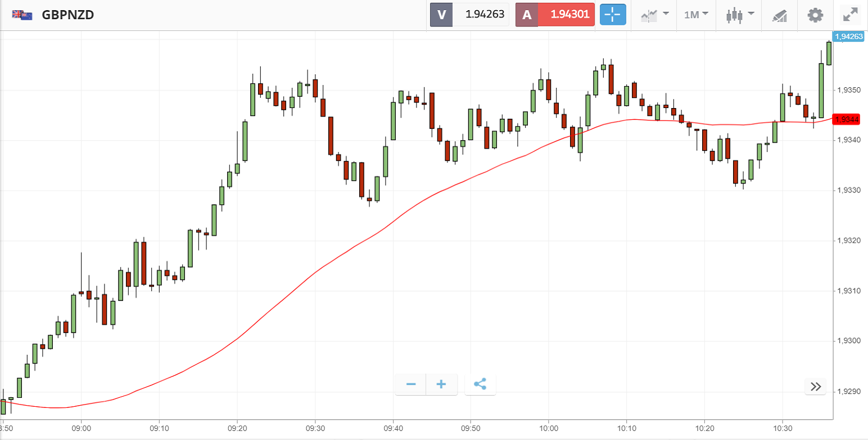The width and height of the screenshot is (868, 440).
Task: Click the A buy price 1.94301 button
Action: pos(555,15)
